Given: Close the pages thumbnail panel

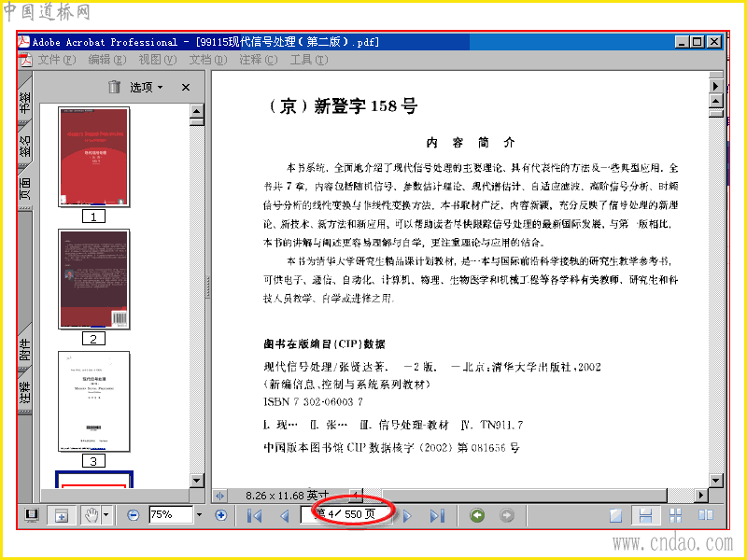Looking at the screenshot, I should point(186,87).
